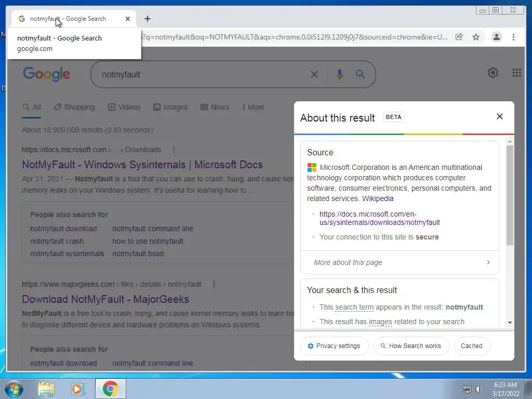Open the Google apps grid
The height and width of the screenshot is (399, 532).
[x=517, y=73]
